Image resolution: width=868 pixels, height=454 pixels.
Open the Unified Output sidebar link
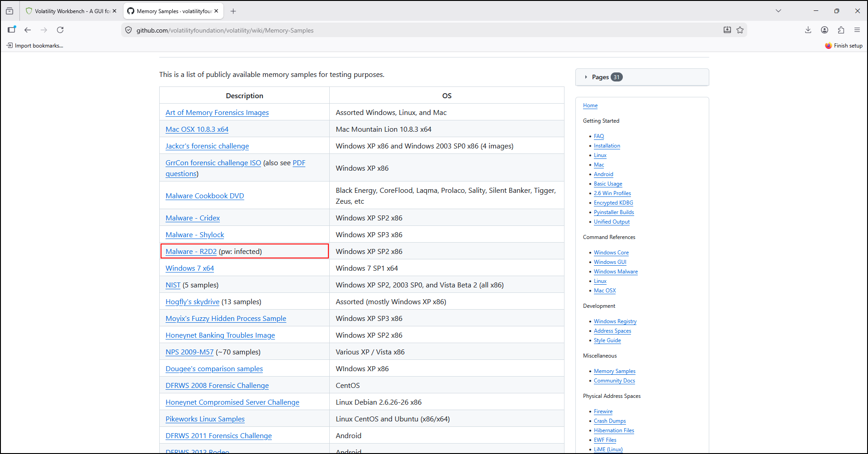click(612, 222)
